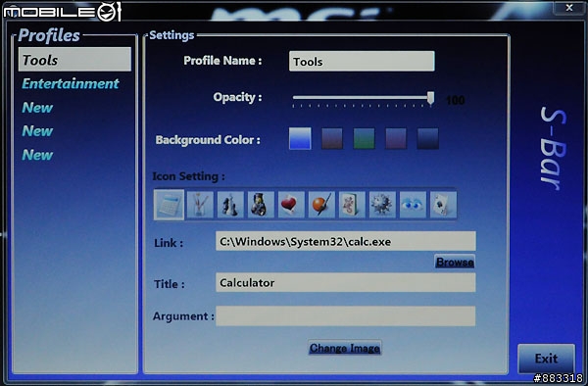Viewport: 588px width, 386px height.
Task: Click the Exit button
Action: [546, 359]
